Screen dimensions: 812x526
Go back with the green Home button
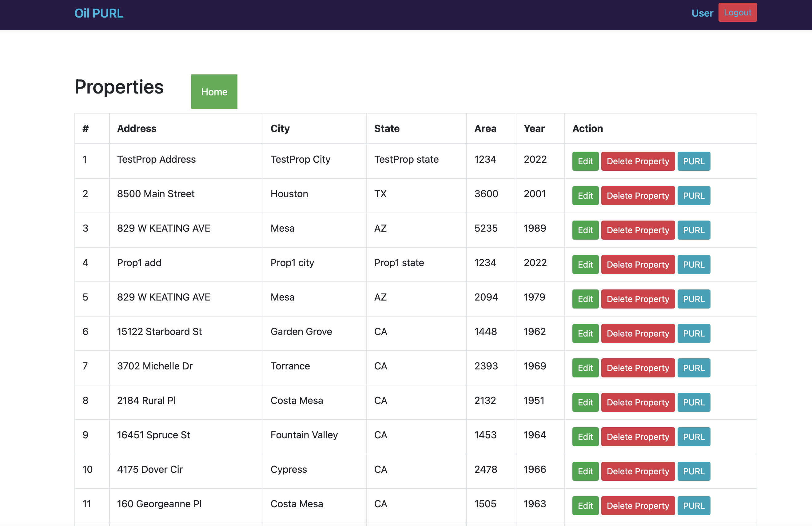[x=214, y=92]
